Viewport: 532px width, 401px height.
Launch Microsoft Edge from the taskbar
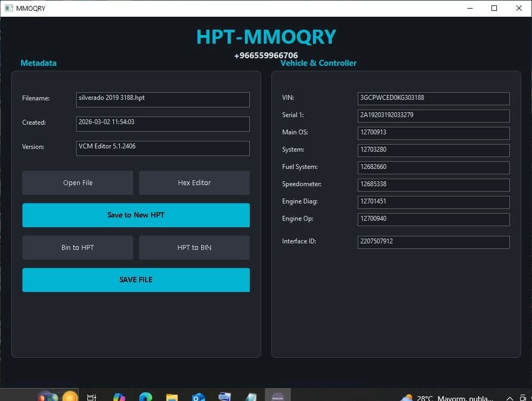[146, 397]
